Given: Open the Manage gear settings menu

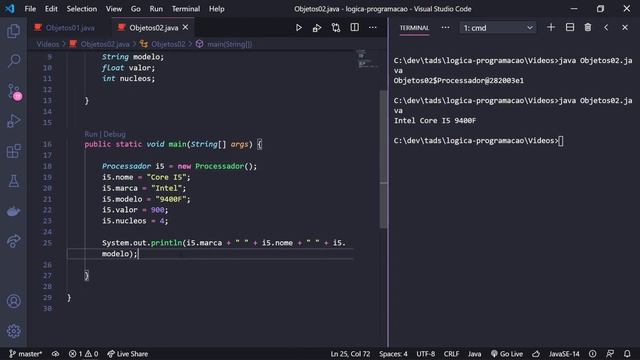Looking at the screenshot, I should point(13,331).
